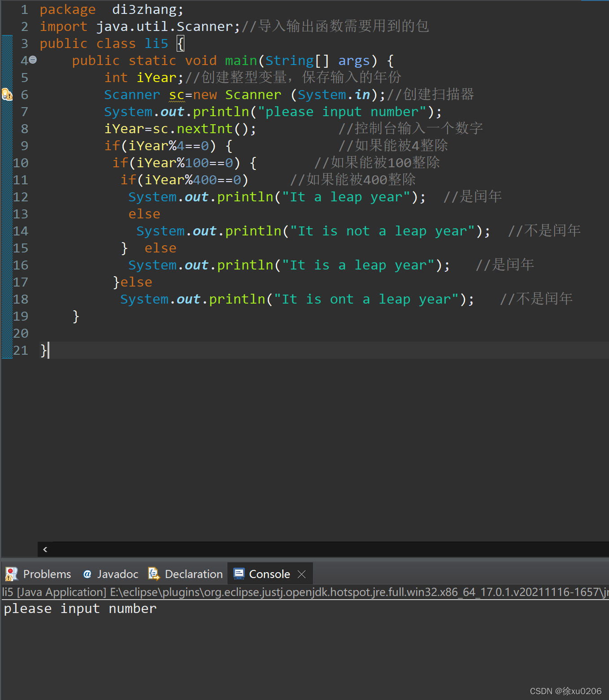609x700 pixels.
Task: Click the Console monitor icon
Action: click(x=239, y=574)
